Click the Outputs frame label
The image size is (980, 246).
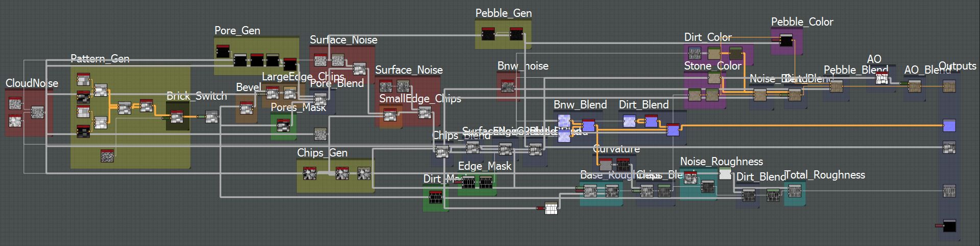coord(957,66)
